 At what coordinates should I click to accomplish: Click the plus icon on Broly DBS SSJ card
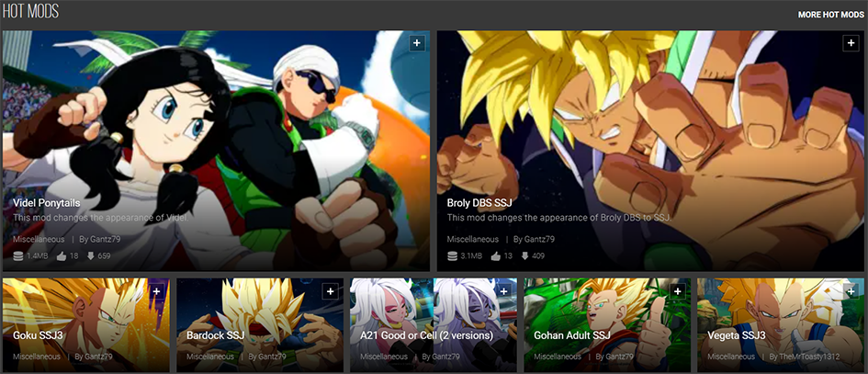click(x=851, y=43)
